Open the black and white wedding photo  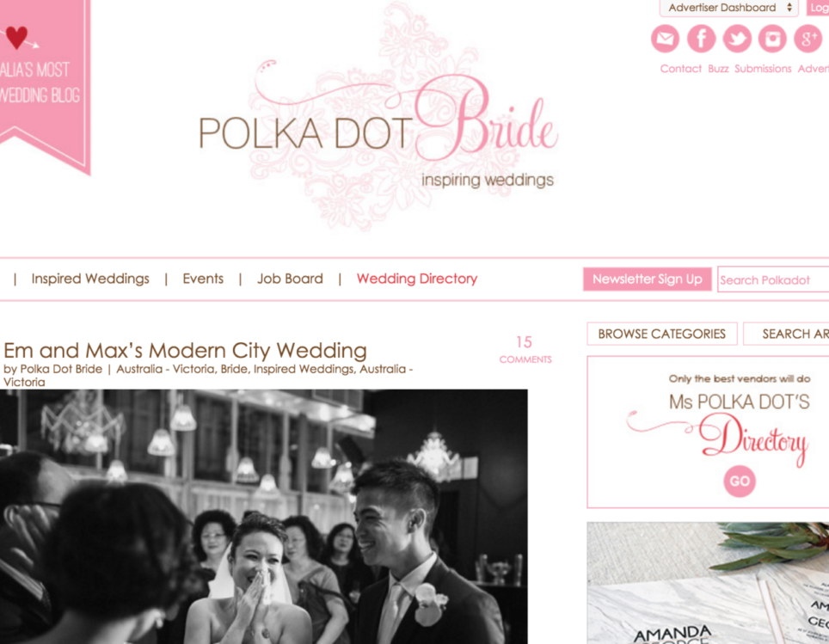pyautogui.click(x=264, y=517)
